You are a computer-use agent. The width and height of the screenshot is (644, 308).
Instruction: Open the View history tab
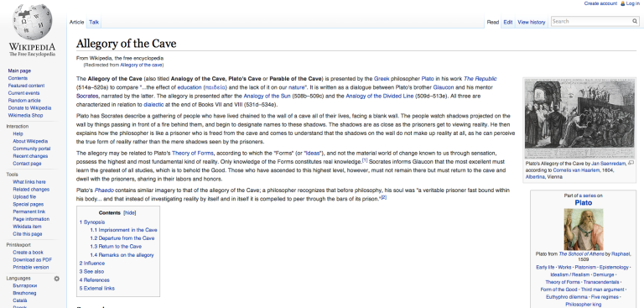tap(532, 22)
